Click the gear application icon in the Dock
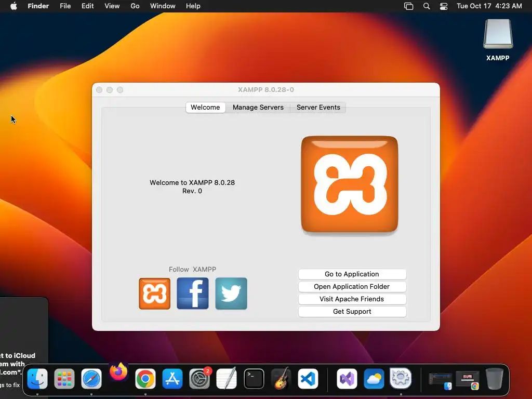Viewport: 532px width, 399px height. coord(401,378)
